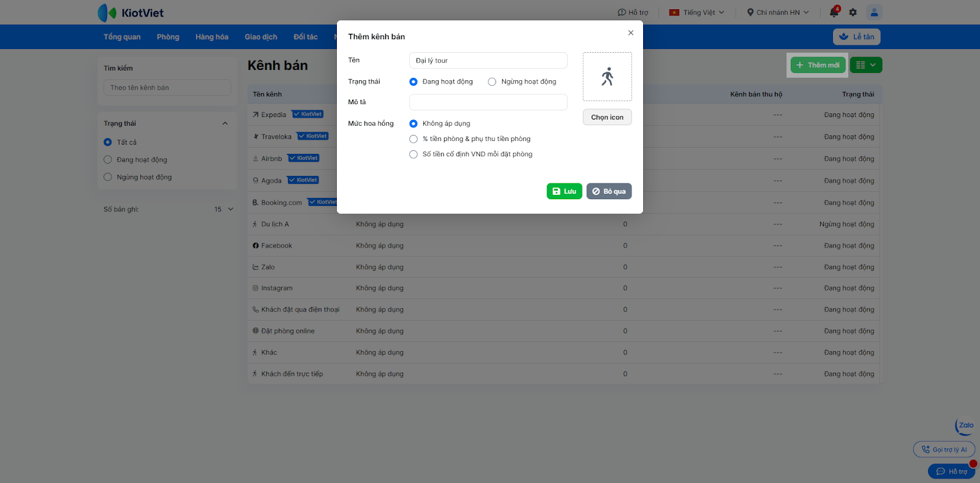Screen dimensions: 980x483
Task: Click the Hỗ trợ link in header
Action: point(633,12)
